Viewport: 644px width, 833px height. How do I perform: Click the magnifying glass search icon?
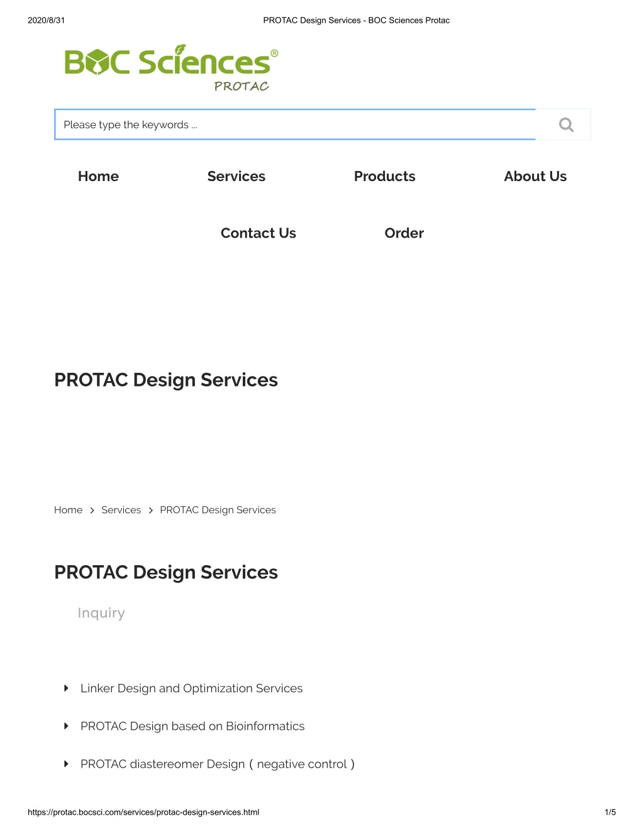click(x=566, y=124)
